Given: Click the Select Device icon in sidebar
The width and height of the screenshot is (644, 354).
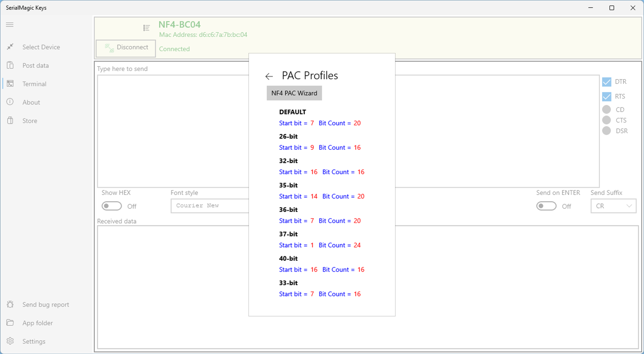Looking at the screenshot, I should pyautogui.click(x=10, y=47).
